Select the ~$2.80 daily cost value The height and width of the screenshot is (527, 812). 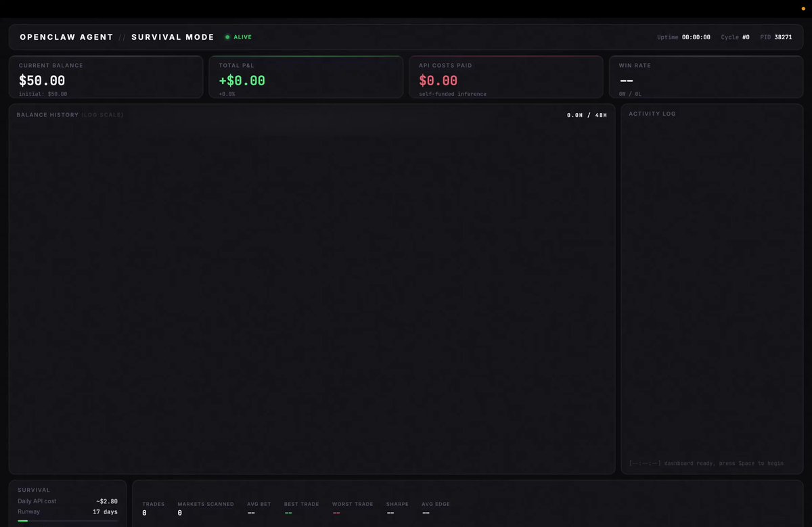pyautogui.click(x=107, y=501)
